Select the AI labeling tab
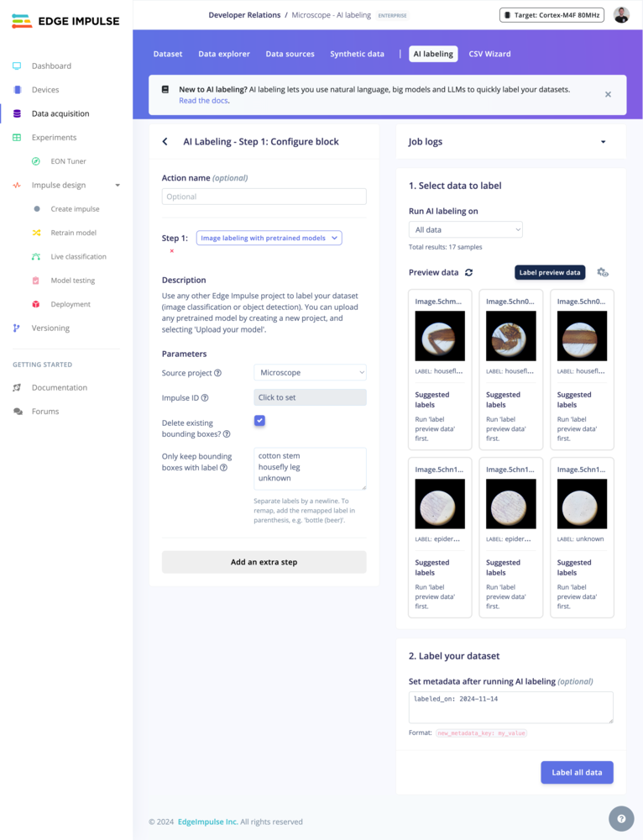This screenshot has width=643, height=840. [433, 54]
